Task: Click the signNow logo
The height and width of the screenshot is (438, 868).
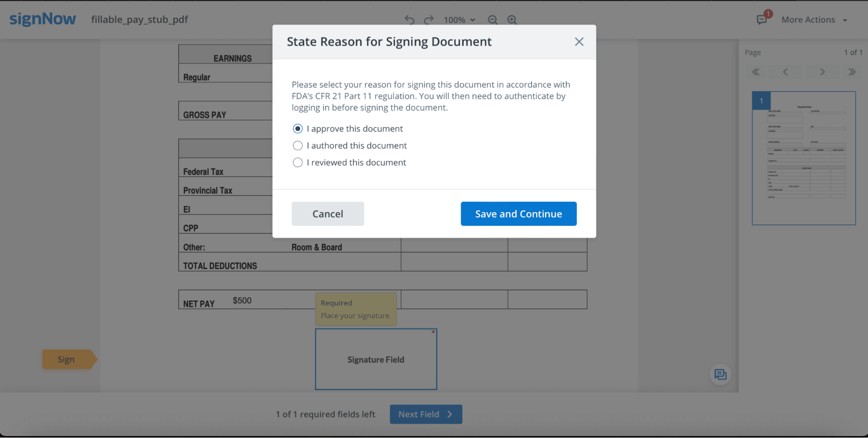Action: click(x=42, y=19)
